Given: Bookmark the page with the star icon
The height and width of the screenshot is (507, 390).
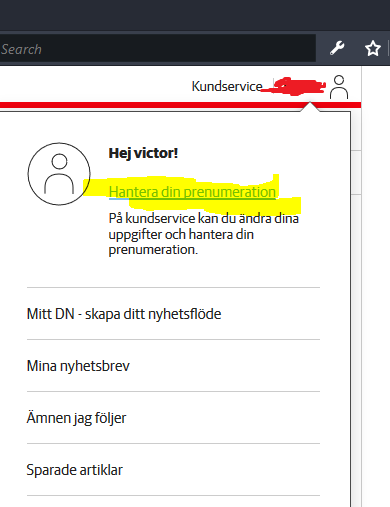Looking at the screenshot, I should [373, 48].
